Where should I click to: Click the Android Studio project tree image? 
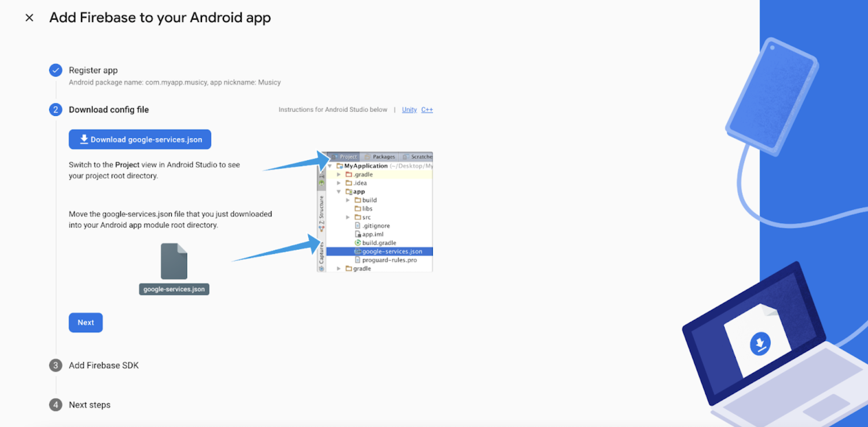coord(375,212)
